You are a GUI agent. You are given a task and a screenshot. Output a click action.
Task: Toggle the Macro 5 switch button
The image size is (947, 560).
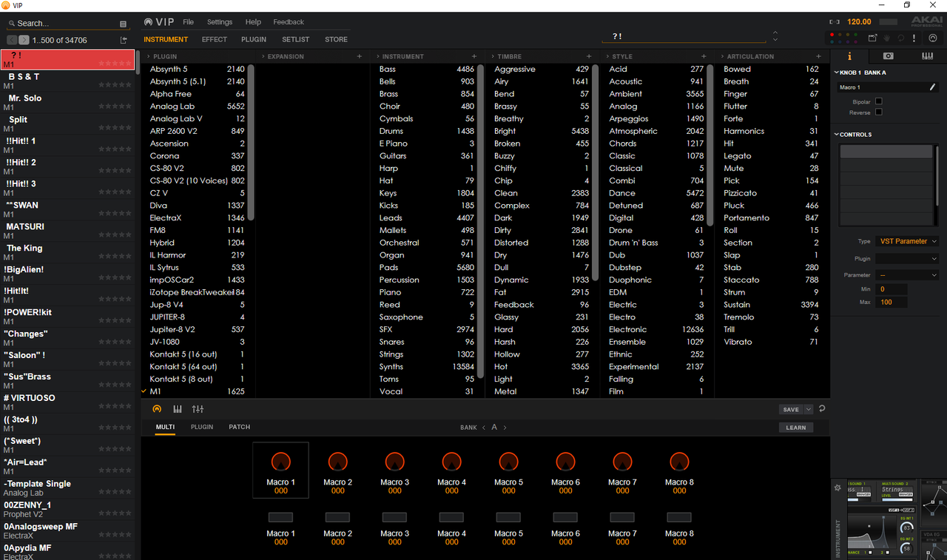(508, 518)
